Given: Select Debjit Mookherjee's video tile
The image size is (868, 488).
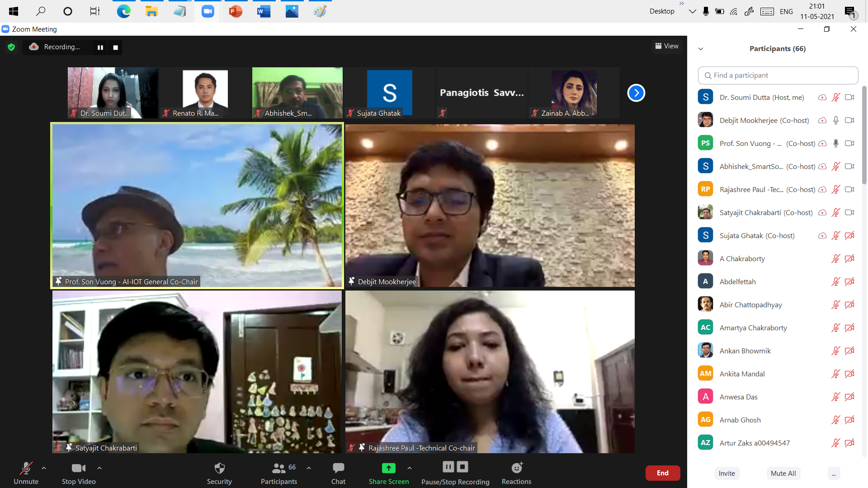Looking at the screenshot, I should point(490,206).
